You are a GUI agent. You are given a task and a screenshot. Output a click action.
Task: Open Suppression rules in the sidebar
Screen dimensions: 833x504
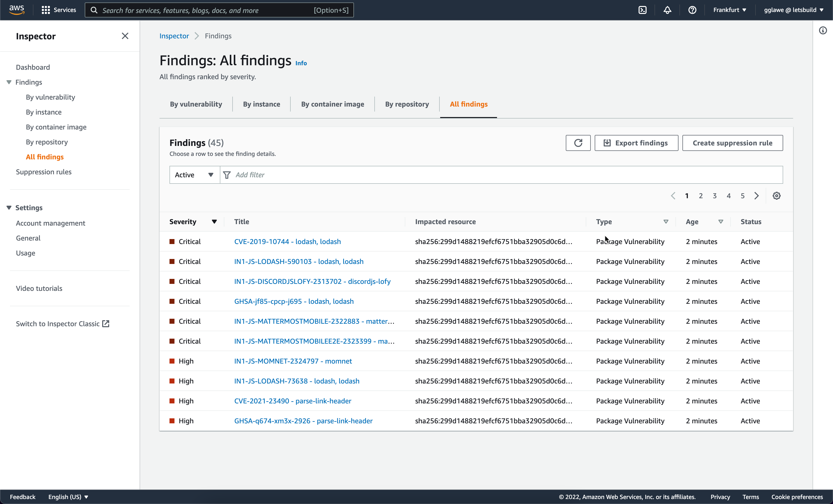44,172
